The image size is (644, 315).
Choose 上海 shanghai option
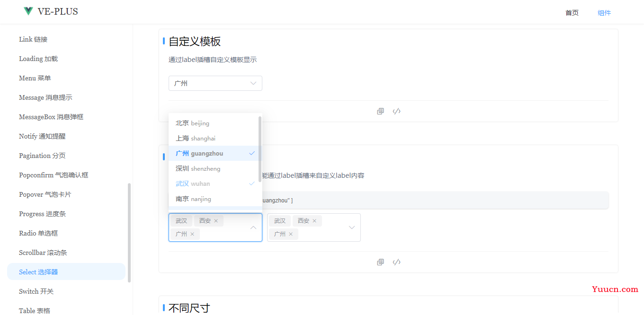(x=213, y=138)
